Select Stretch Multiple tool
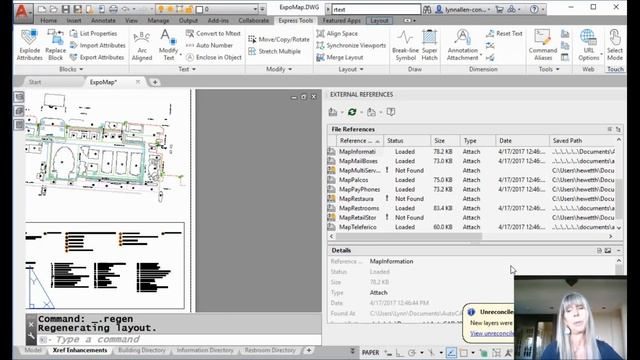The width and height of the screenshot is (640, 360). point(274,51)
